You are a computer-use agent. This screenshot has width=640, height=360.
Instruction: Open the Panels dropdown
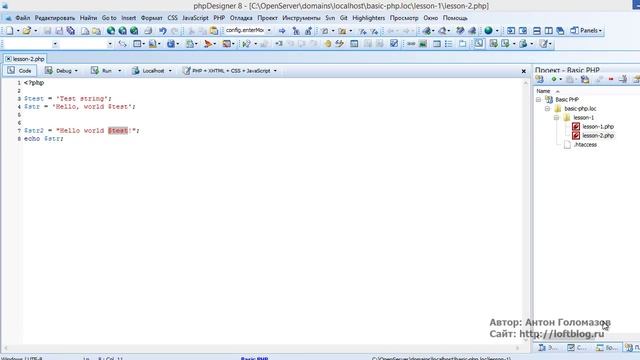586,31
